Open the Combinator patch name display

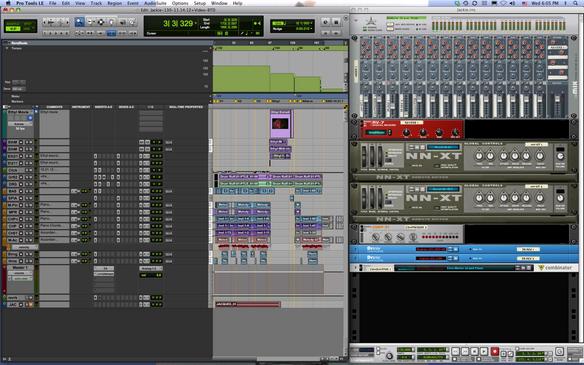454,267
